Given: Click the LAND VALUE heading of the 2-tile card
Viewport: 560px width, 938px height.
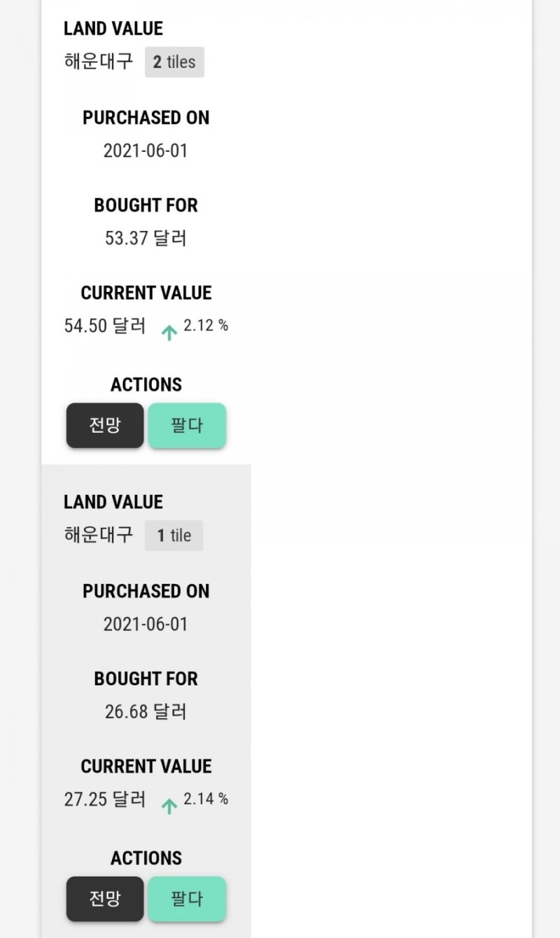Looking at the screenshot, I should (x=113, y=29).
